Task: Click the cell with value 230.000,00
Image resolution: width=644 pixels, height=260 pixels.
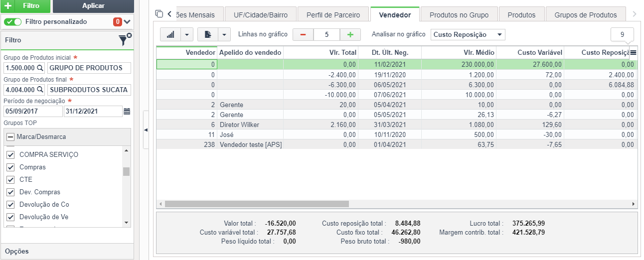Action: (x=459, y=64)
